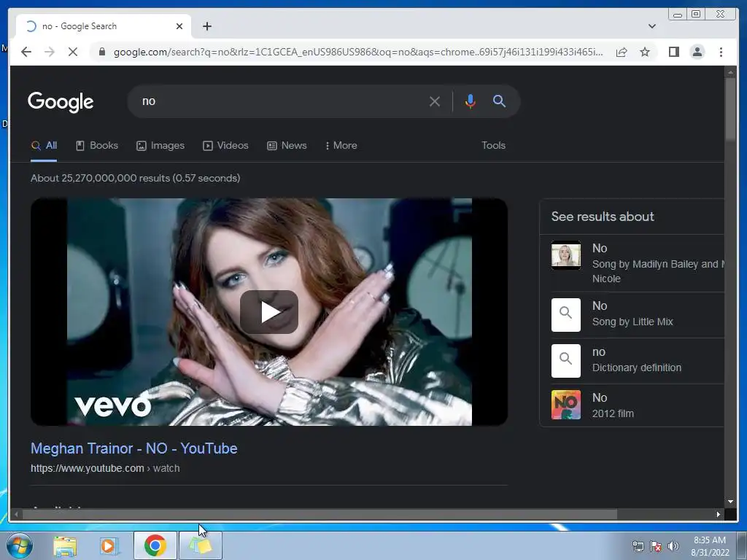Open 'No' song by Madilyn Bailey result
Screen dimensions: 747x560
[x=638, y=262]
